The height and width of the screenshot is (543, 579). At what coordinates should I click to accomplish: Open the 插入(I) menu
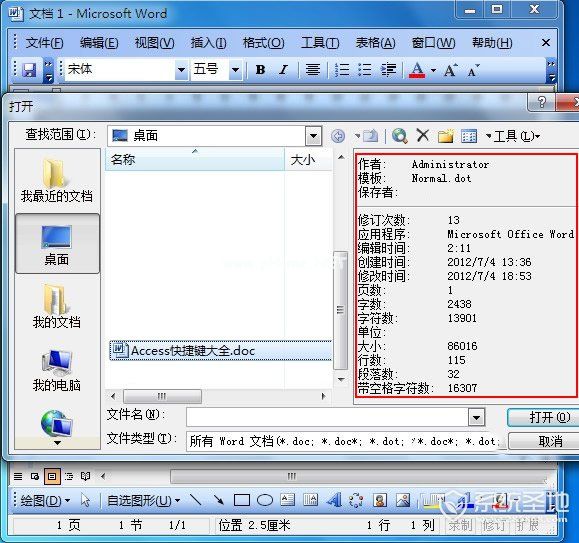pos(208,43)
